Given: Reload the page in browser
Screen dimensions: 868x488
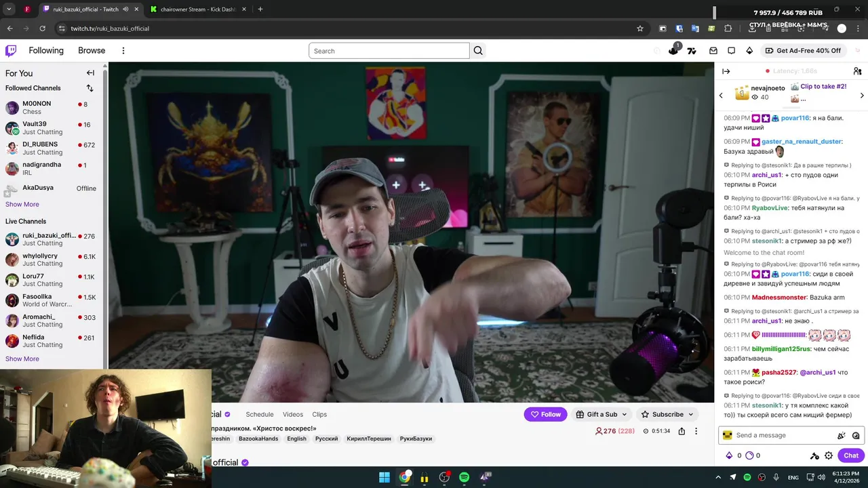Looking at the screenshot, I should (x=43, y=28).
